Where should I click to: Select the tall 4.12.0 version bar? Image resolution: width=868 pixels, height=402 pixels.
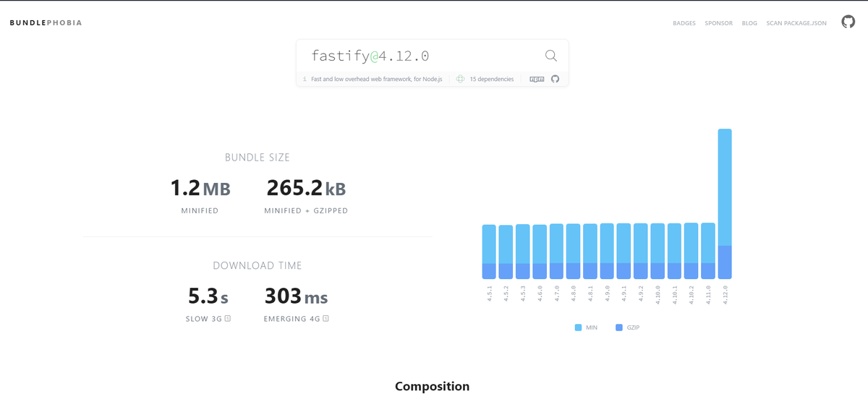tap(725, 204)
